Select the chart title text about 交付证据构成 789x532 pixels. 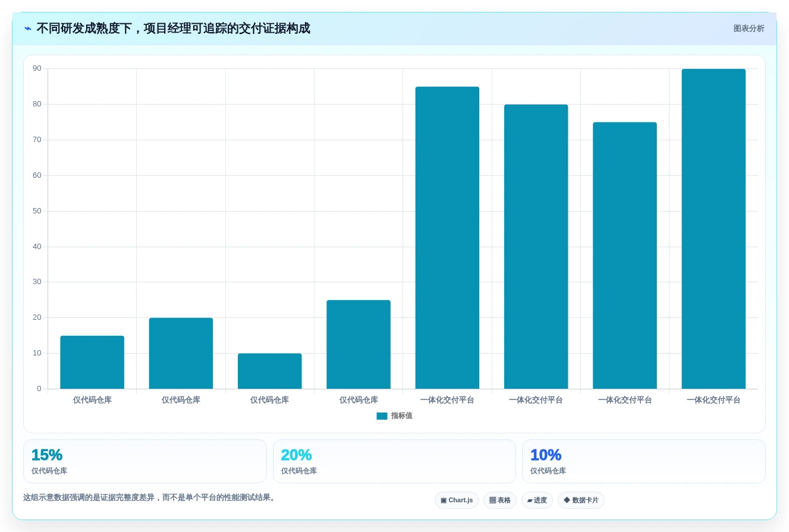click(173, 29)
